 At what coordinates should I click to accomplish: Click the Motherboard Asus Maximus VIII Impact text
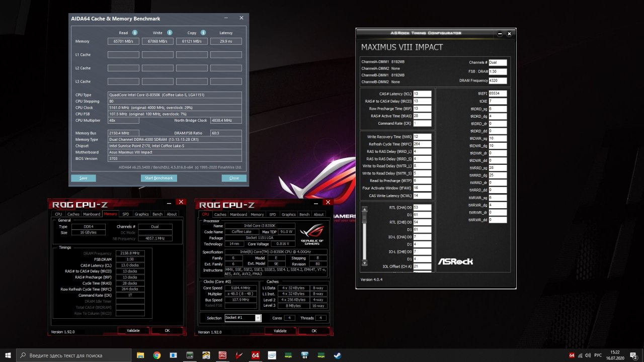point(175,152)
